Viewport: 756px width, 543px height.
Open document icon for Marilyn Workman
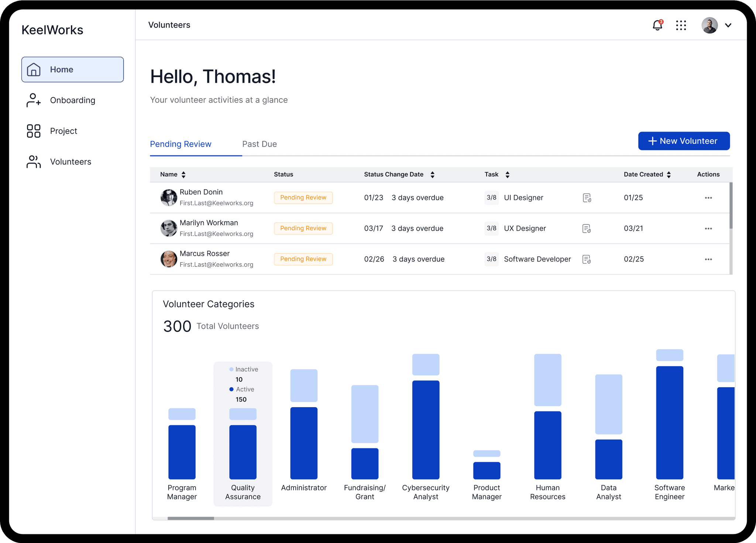pos(586,229)
